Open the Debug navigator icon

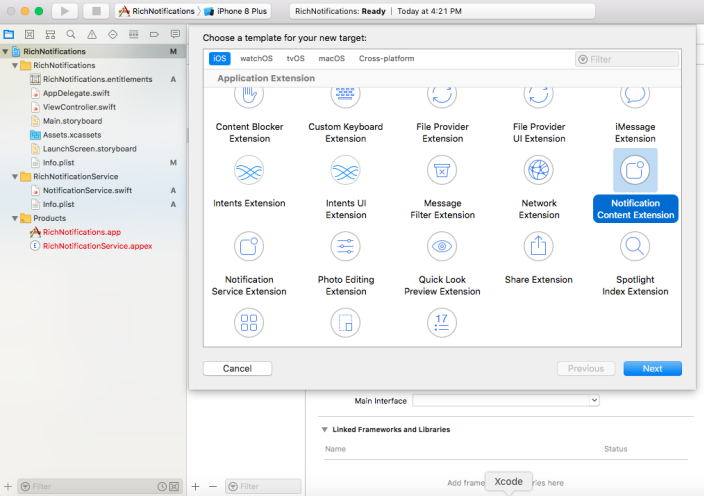tap(133, 34)
